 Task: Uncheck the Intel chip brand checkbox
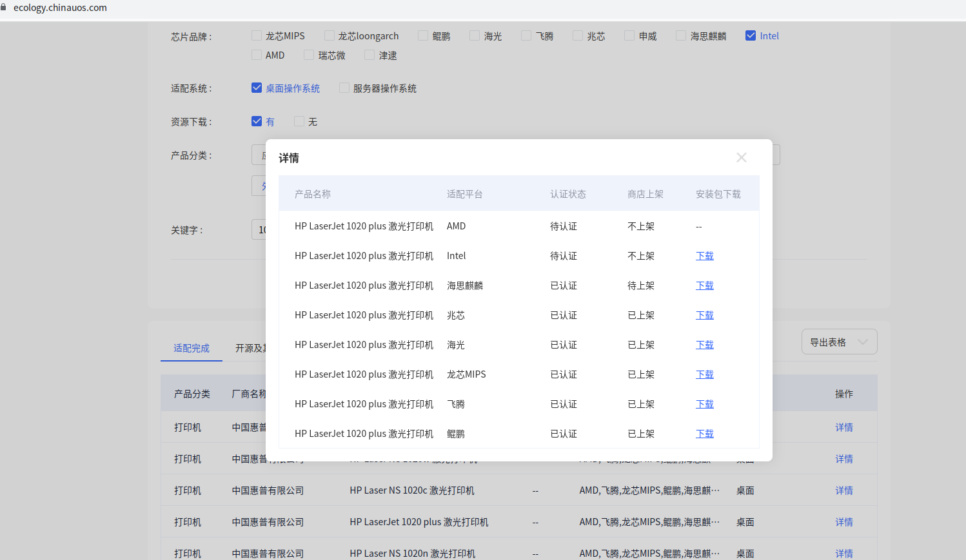(x=751, y=36)
